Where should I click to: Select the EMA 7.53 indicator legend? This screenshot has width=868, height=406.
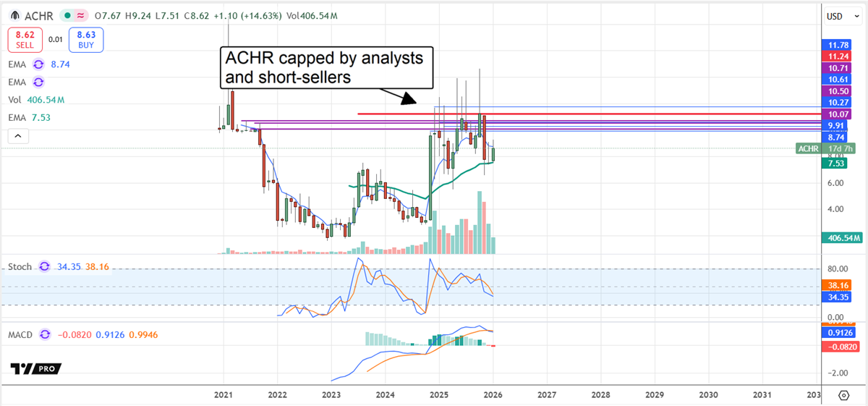tap(30, 117)
